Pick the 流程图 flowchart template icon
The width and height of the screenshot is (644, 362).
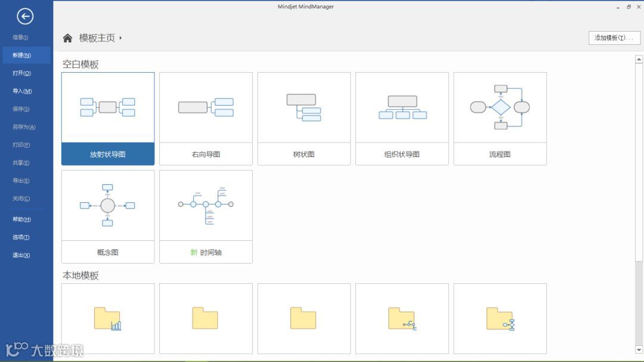pyautogui.click(x=500, y=107)
